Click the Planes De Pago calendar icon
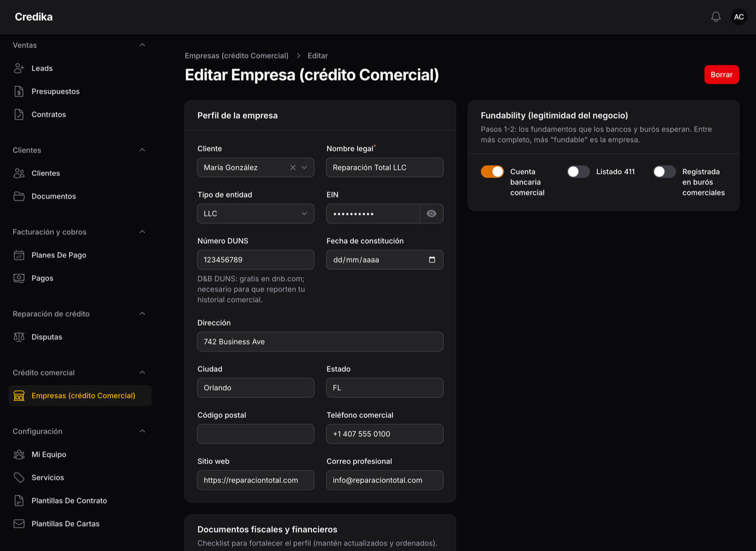 (19, 255)
